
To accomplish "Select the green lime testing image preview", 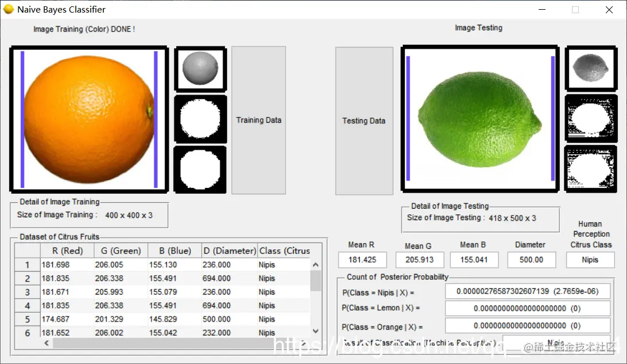I will pos(480,119).
